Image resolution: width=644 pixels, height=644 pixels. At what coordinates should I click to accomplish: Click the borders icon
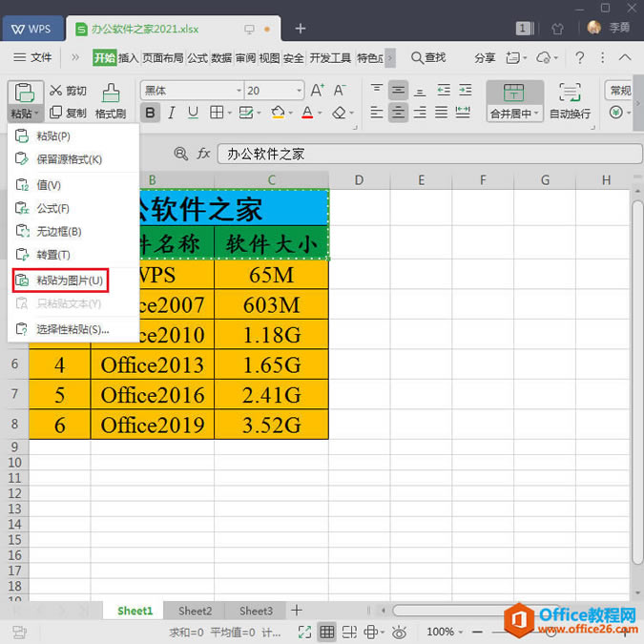217,113
